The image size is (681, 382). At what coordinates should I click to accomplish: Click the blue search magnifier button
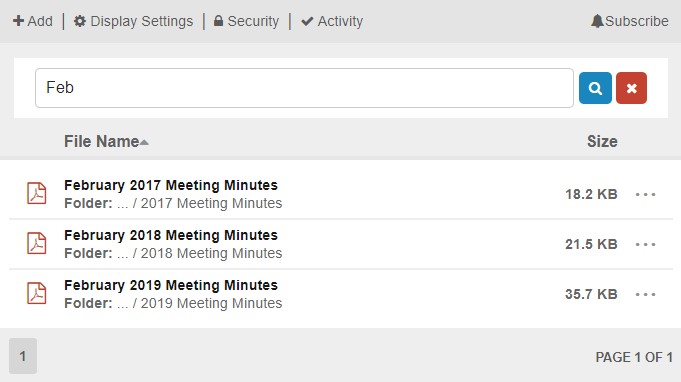[595, 88]
